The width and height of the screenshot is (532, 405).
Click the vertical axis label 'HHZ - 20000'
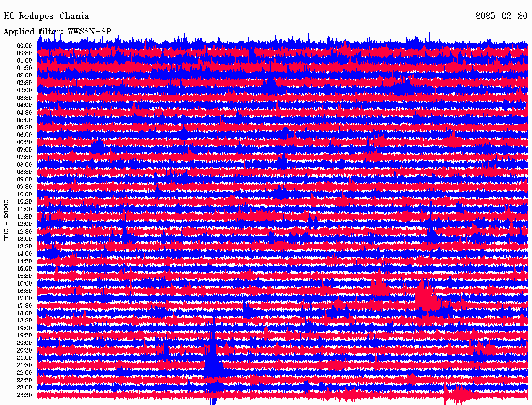click(x=6, y=220)
